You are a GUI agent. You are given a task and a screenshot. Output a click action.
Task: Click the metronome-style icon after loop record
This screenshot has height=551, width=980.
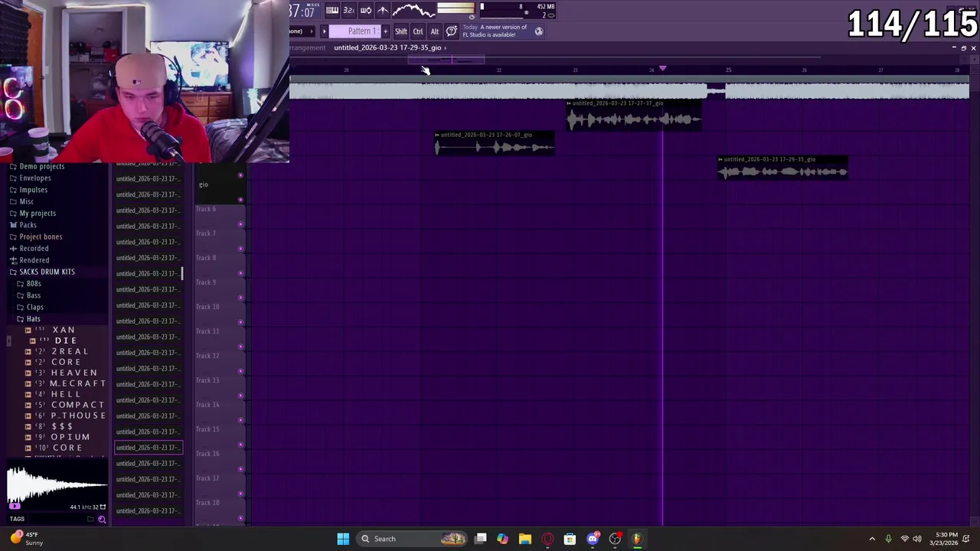pyautogui.click(x=383, y=10)
